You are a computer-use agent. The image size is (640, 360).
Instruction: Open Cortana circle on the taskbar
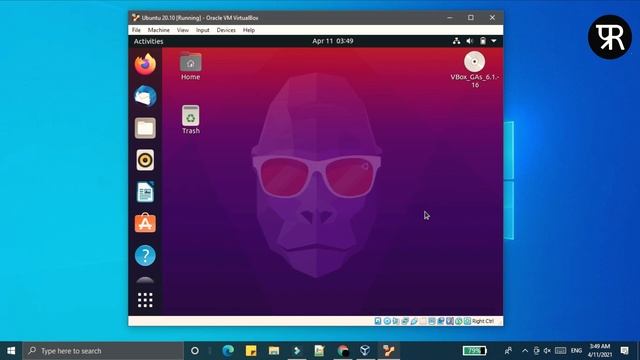tap(195, 351)
